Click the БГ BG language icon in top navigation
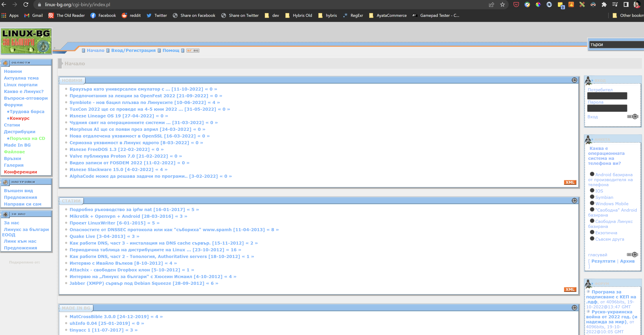The height and width of the screenshot is (335, 644). pos(193,50)
